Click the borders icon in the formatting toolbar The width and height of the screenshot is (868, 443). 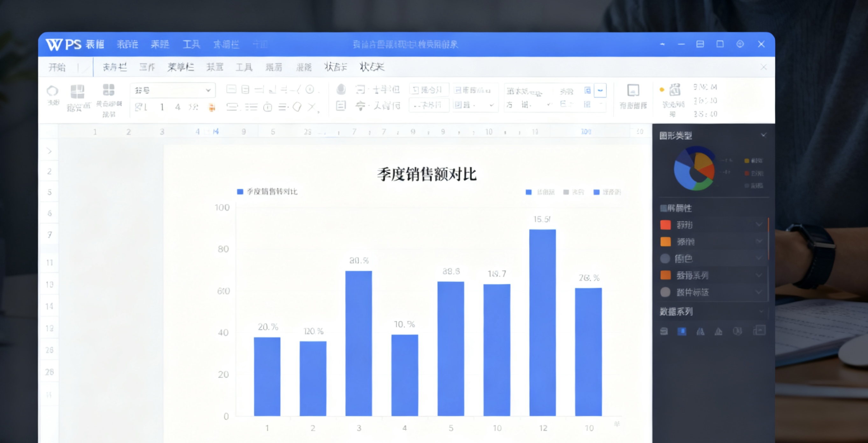(x=231, y=89)
